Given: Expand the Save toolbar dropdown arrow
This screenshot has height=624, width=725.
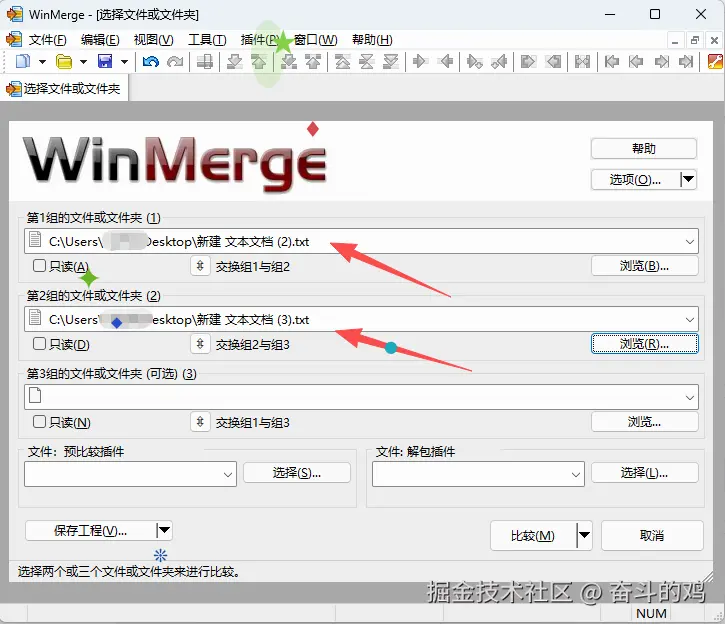Looking at the screenshot, I should tap(124, 61).
